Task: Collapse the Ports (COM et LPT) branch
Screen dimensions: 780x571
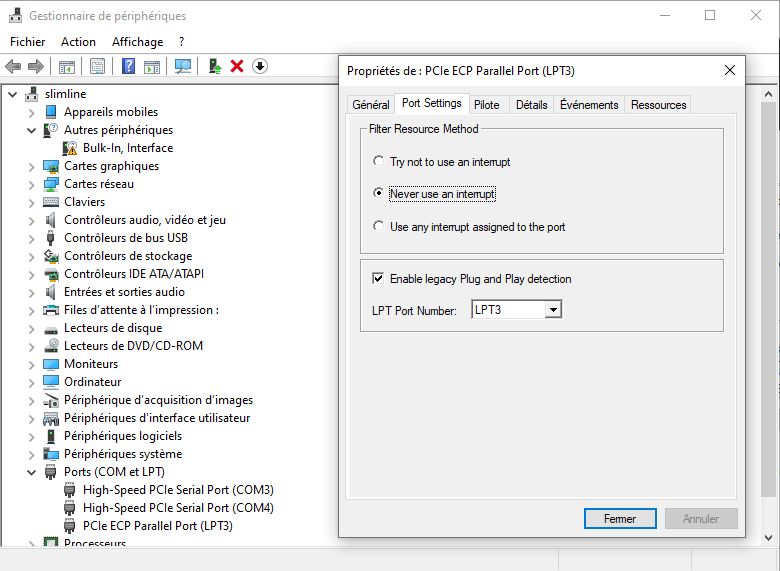Action: [x=31, y=473]
